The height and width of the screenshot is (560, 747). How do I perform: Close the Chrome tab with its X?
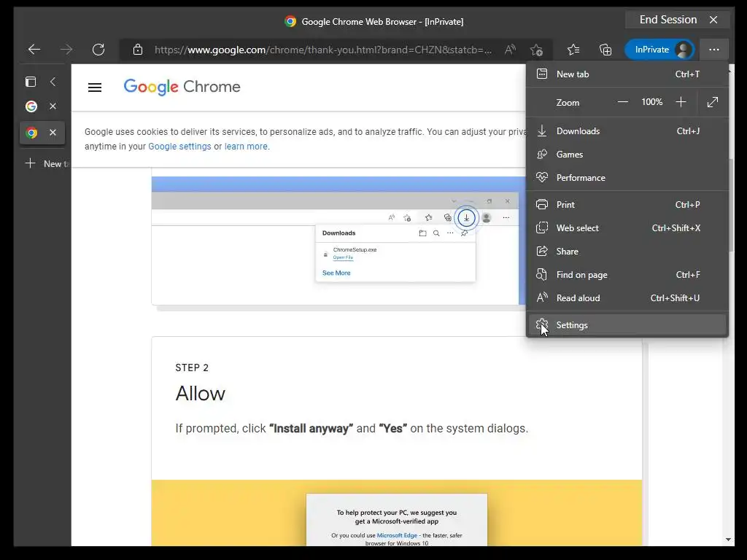pyautogui.click(x=53, y=133)
